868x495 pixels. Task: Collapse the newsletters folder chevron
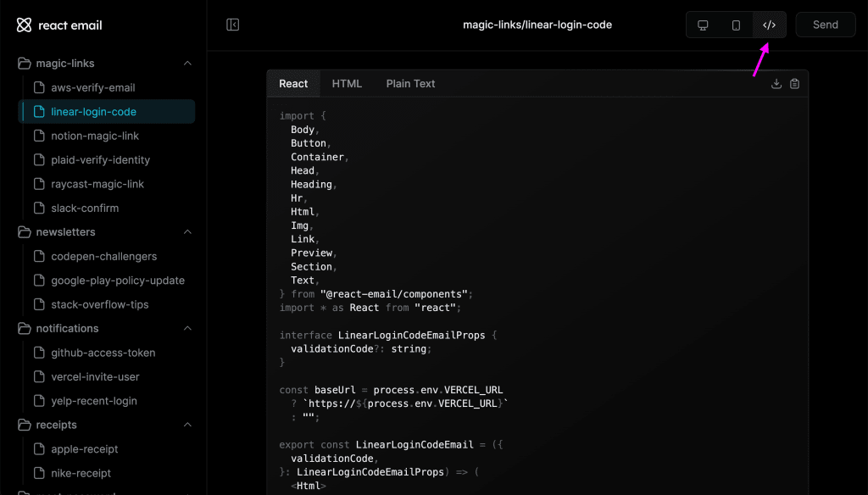tap(187, 232)
